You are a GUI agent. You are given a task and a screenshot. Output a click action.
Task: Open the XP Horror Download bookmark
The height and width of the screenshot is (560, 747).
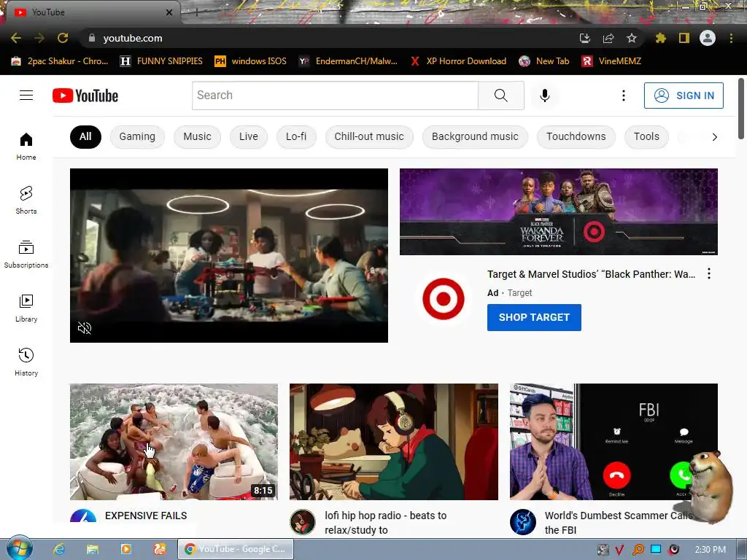point(458,61)
